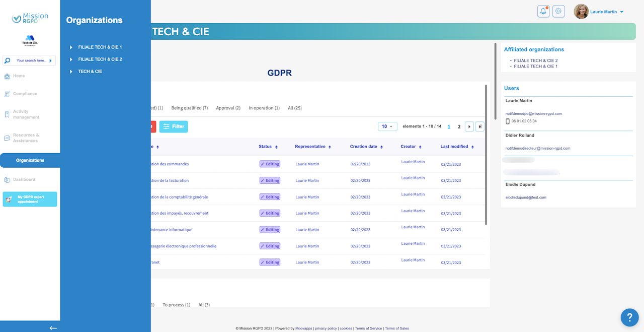Viewport: 644px width, 332px height.
Task: Open affiliated FILIALE TECH & CIE 1 link
Action: point(536,67)
